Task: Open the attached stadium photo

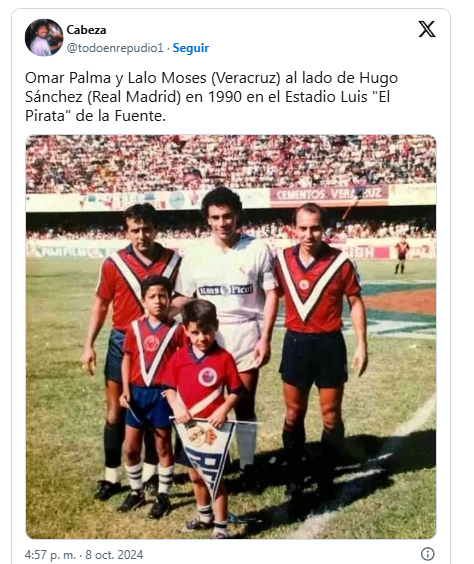Action: point(231,337)
